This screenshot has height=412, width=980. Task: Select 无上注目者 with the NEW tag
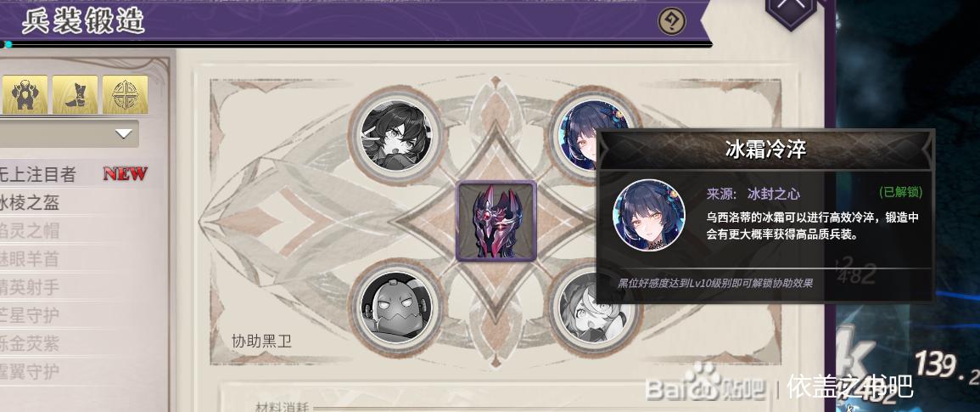pos(74,173)
